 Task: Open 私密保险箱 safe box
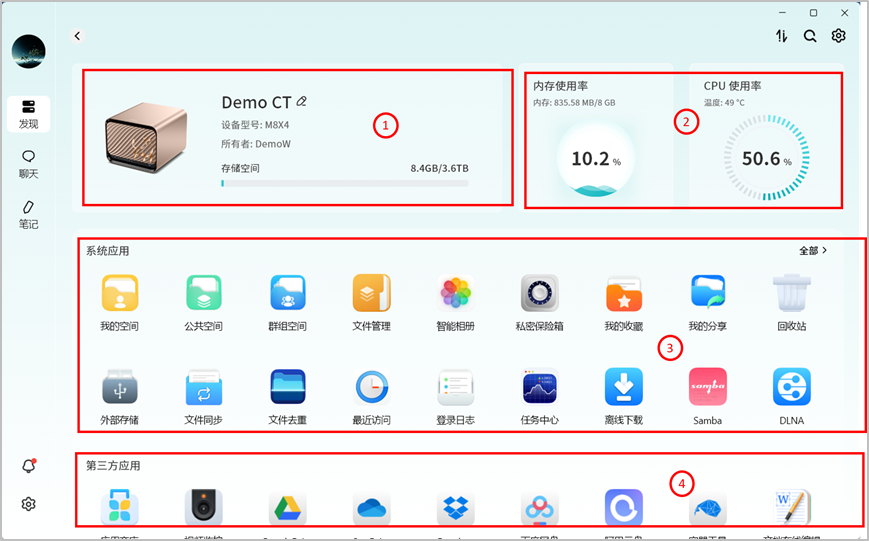(539, 294)
